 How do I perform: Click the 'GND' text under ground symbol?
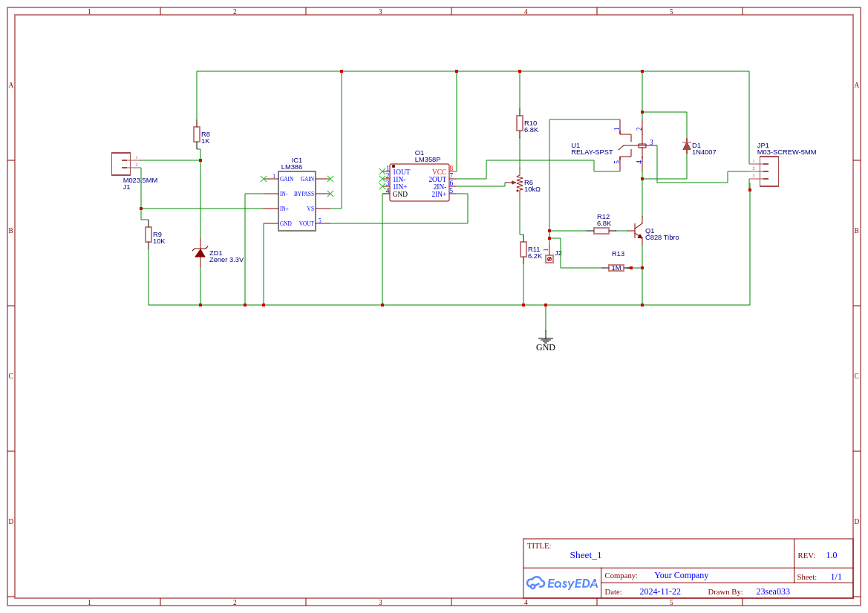[545, 347]
